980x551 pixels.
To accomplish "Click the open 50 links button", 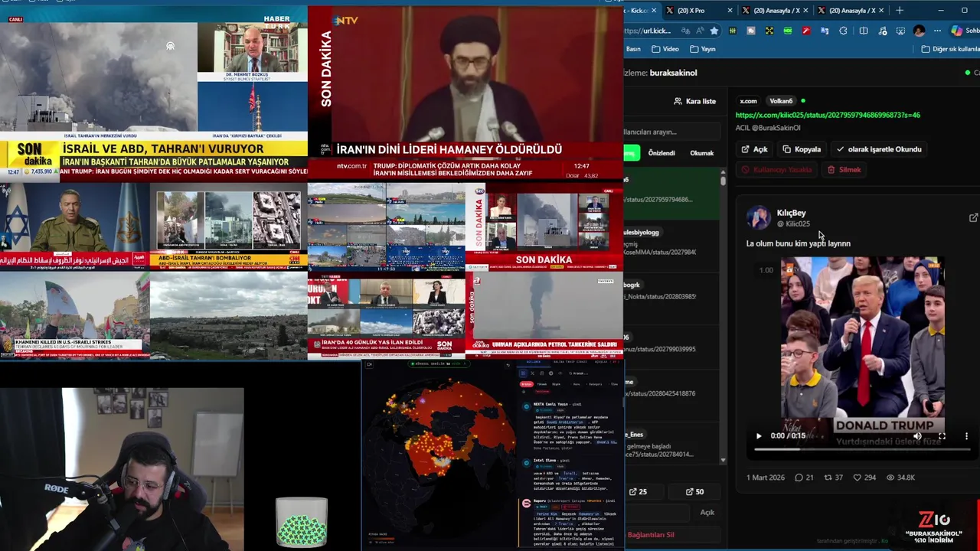I will pos(694,491).
